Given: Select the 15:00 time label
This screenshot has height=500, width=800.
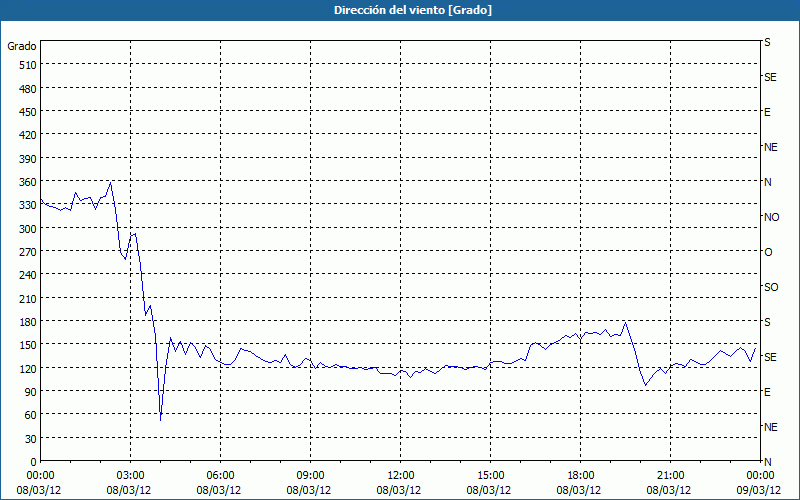Looking at the screenshot, I should (x=491, y=476).
